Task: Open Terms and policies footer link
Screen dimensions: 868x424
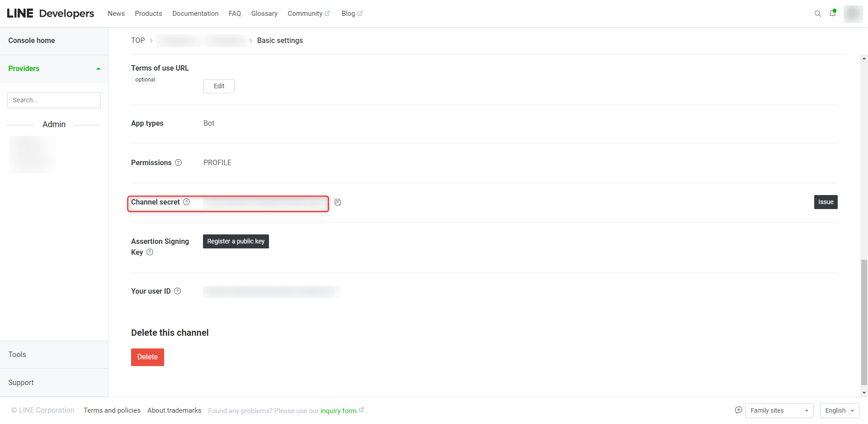Action: [x=112, y=410]
